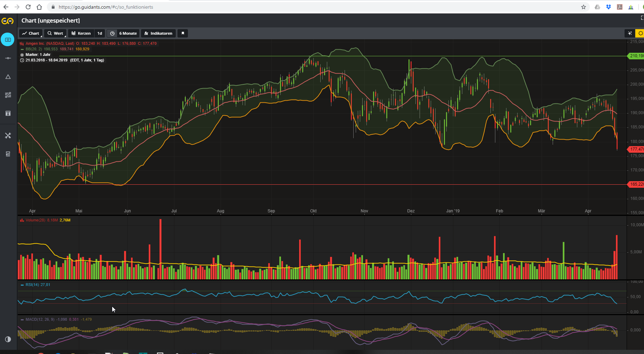Bookmark this page with the star icon
644x354 pixels.
pyautogui.click(x=584, y=7)
